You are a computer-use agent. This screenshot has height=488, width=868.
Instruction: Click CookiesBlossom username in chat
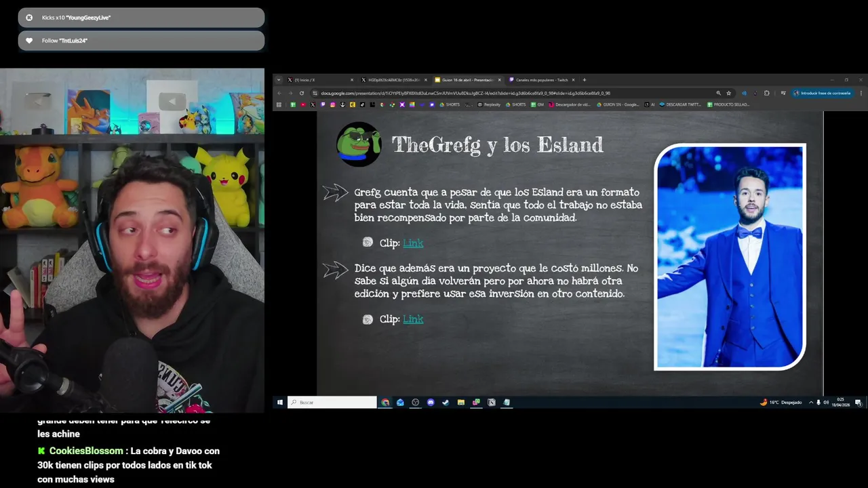[85, 451]
